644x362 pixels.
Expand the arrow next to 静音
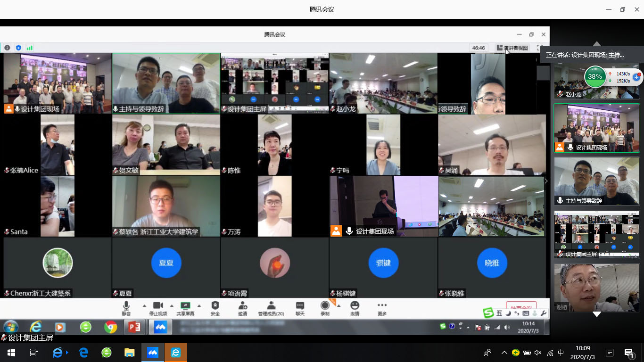144,305
